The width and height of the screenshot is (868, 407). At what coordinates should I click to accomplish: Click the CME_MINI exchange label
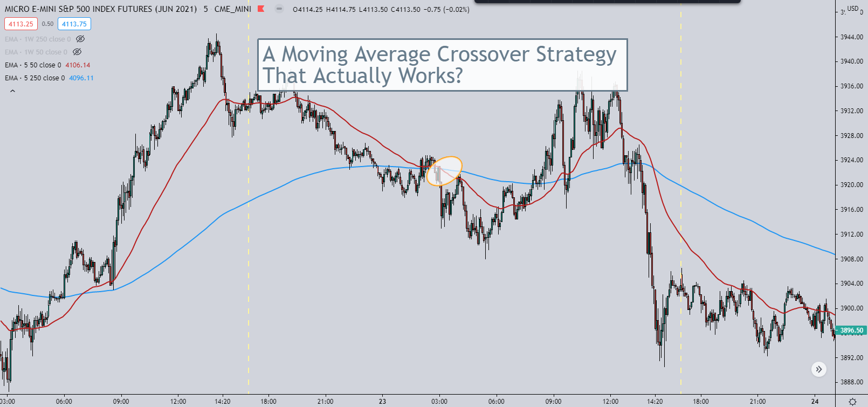click(x=233, y=9)
